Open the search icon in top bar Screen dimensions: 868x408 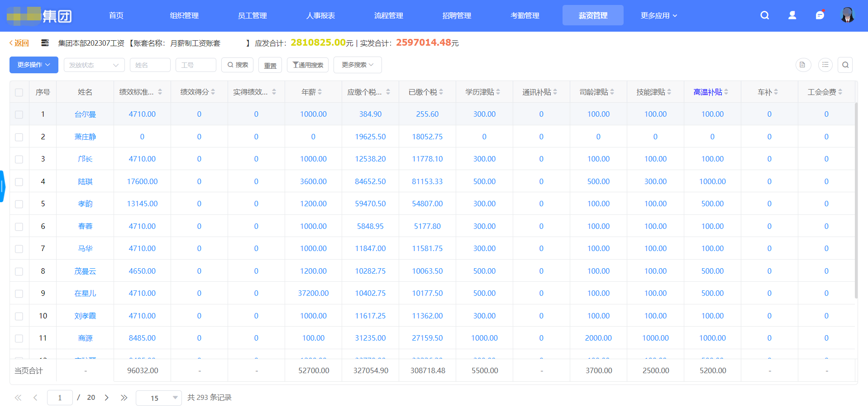pyautogui.click(x=765, y=15)
